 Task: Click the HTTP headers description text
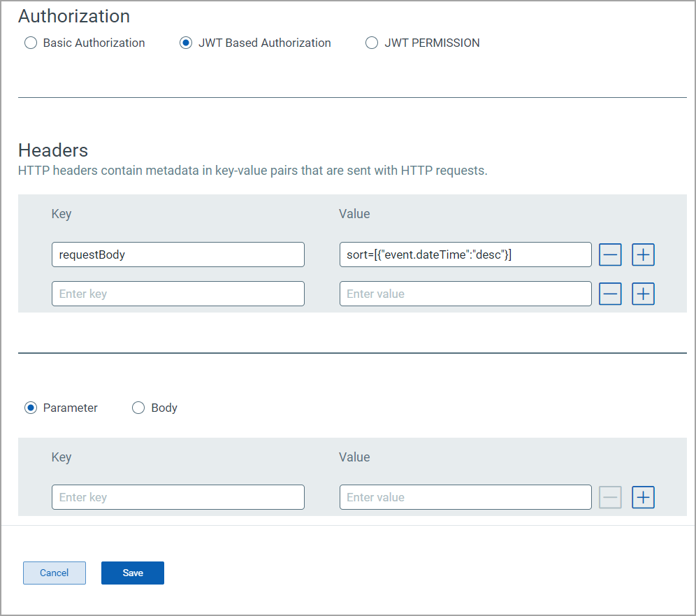tap(252, 171)
